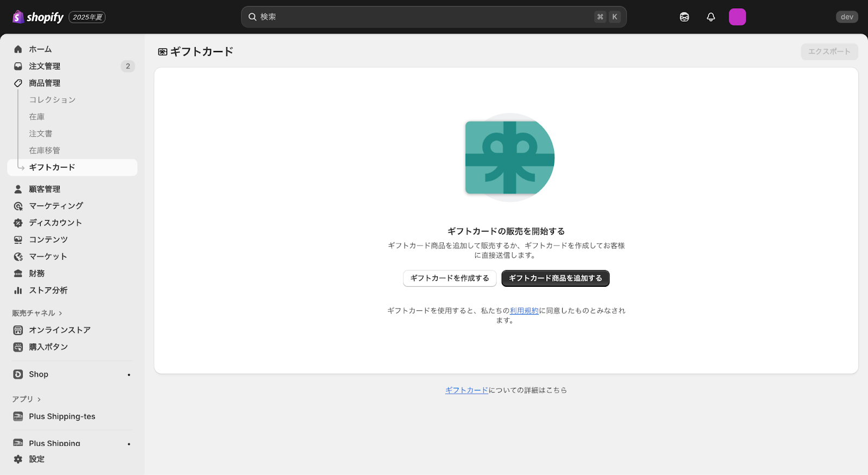Click the dot indicator beside Shop
The image size is (868, 475).
point(129,375)
